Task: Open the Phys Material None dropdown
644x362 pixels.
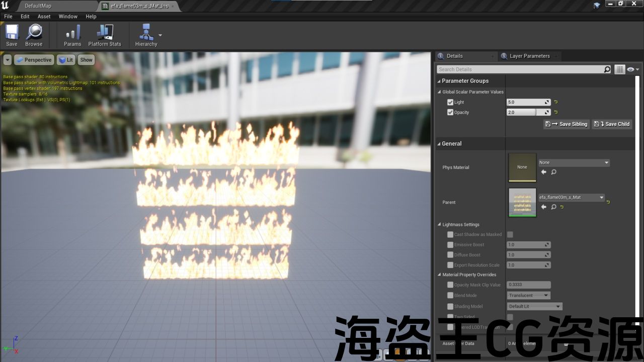Action: click(x=574, y=162)
